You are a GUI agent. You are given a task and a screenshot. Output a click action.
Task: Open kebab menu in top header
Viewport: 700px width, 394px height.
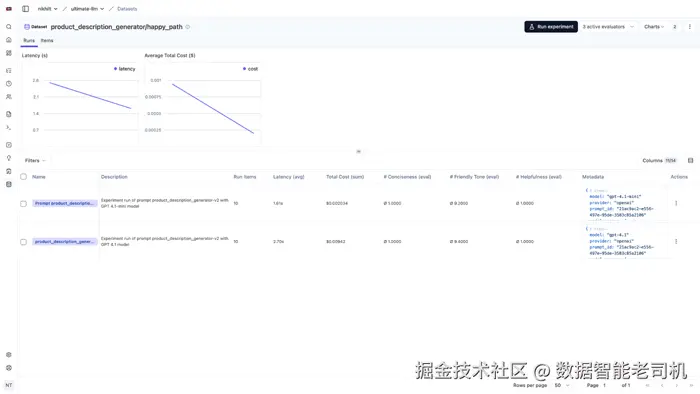[x=689, y=27]
